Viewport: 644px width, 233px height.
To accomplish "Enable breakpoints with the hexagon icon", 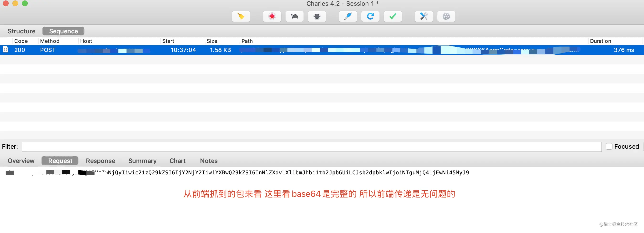I will [x=317, y=16].
